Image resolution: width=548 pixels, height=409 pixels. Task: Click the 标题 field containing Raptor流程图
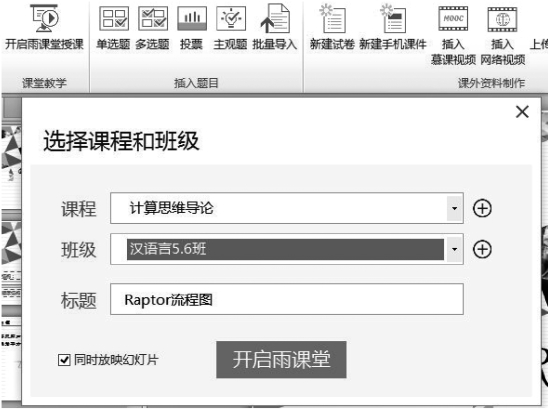287,300
